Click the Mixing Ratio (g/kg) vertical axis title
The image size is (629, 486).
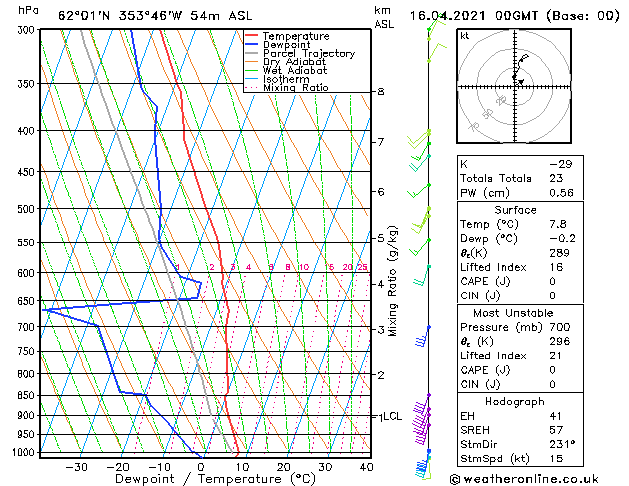click(393, 281)
